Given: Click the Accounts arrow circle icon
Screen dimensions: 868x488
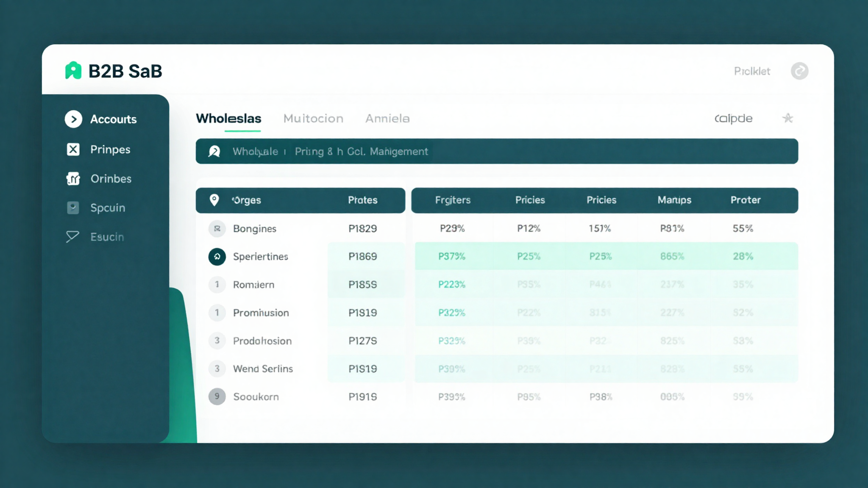Looking at the screenshot, I should 73,119.
